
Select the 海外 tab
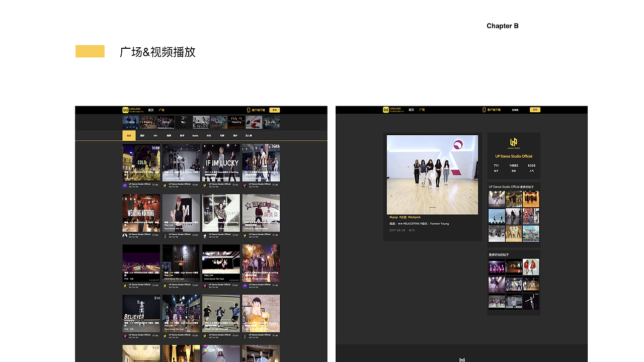[x=235, y=136]
